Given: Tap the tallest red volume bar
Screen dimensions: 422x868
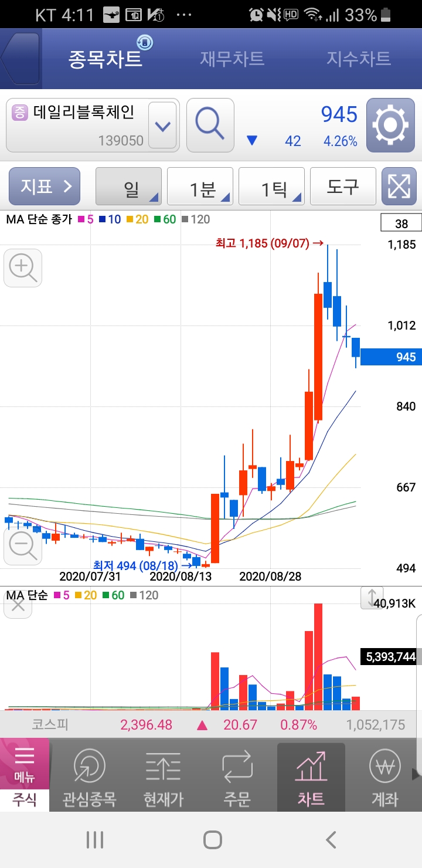Looking at the screenshot, I should (318, 657).
